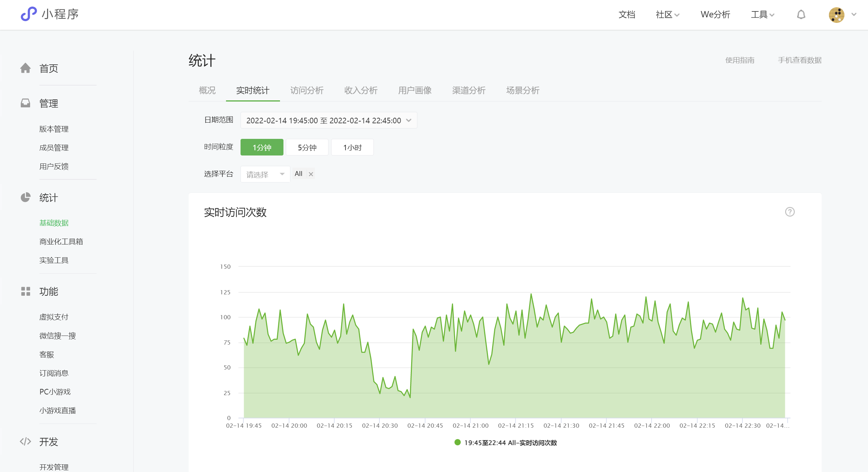Screen dimensions: 868x472
Task: Toggle the green chart legend dot
Action: click(457, 442)
